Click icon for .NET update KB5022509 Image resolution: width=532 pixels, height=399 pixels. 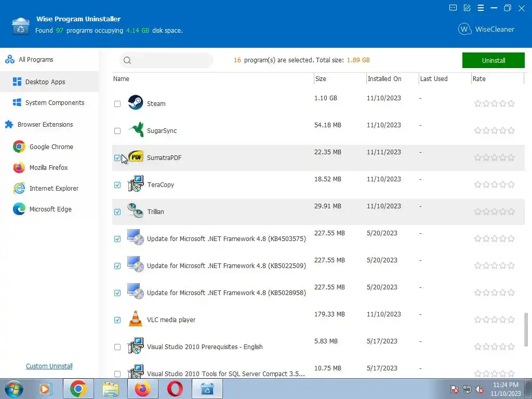coord(136,264)
